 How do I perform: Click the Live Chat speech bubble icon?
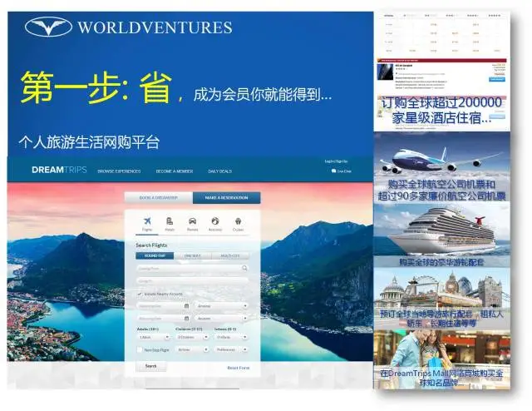(x=333, y=171)
